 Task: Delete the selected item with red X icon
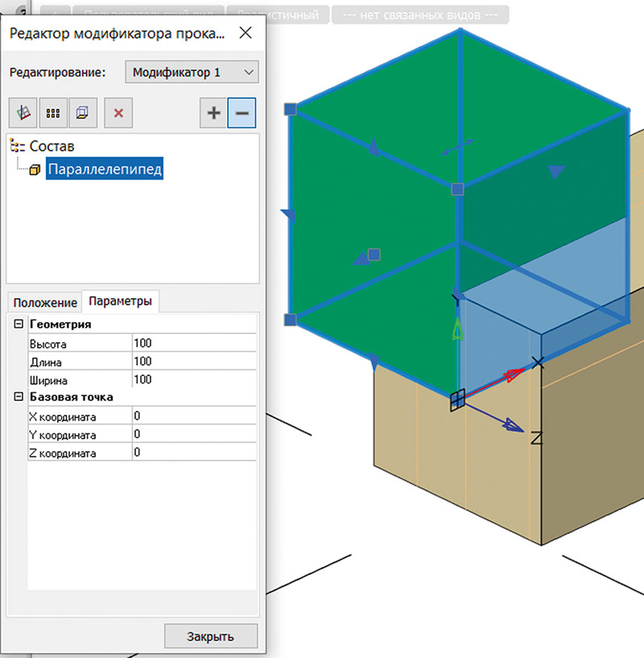pos(118,113)
